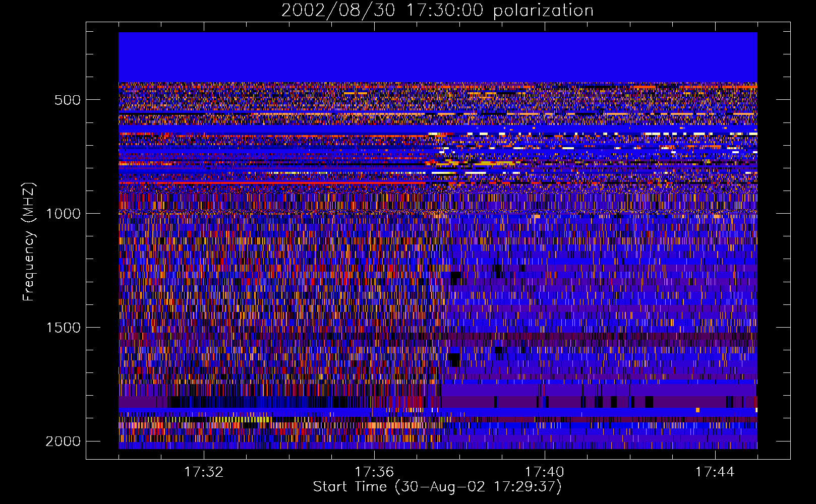Click the plot title "2002/08/30 17:30:00 polarization"
Viewport: 816px width, 504px height.
[x=437, y=11]
